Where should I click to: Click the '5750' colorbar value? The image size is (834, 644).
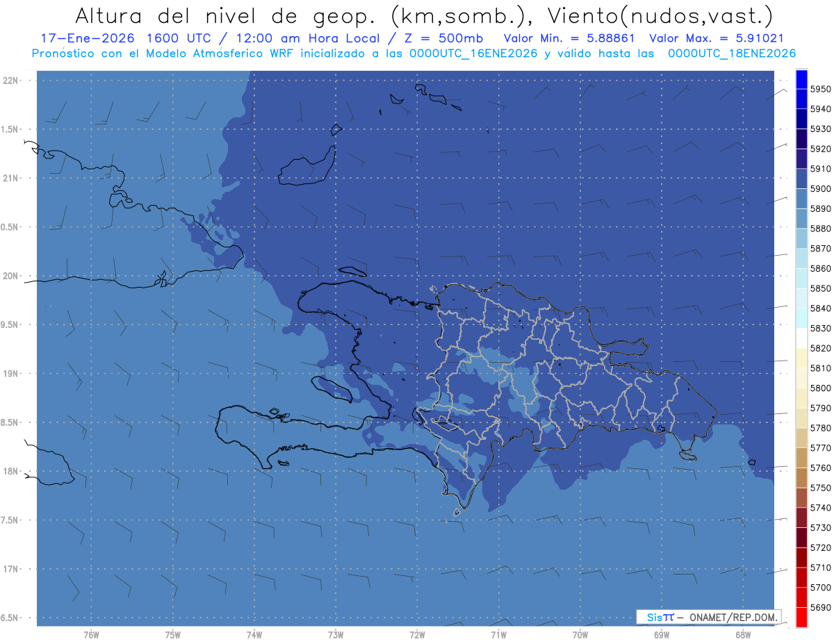coord(821,488)
